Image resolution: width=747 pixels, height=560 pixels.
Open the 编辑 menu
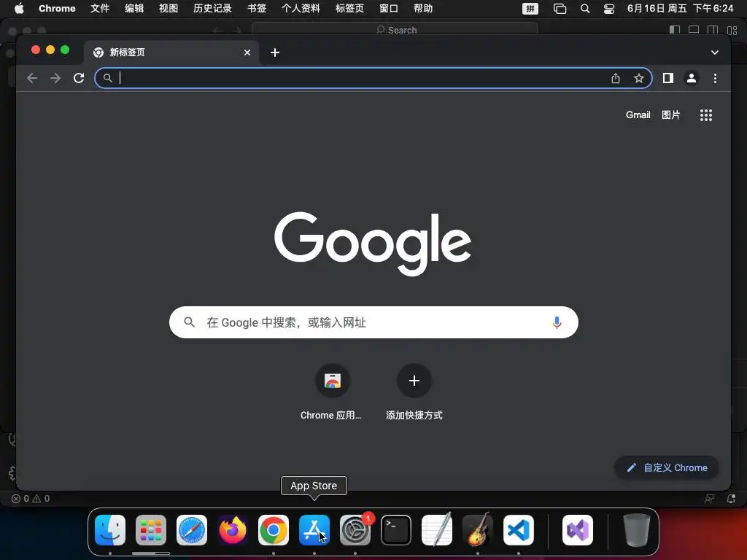(x=134, y=9)
